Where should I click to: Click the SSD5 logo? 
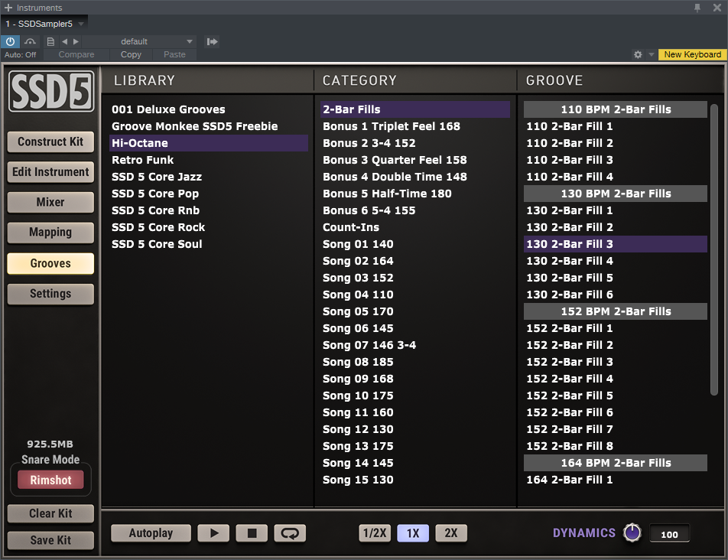click(51, 92)
